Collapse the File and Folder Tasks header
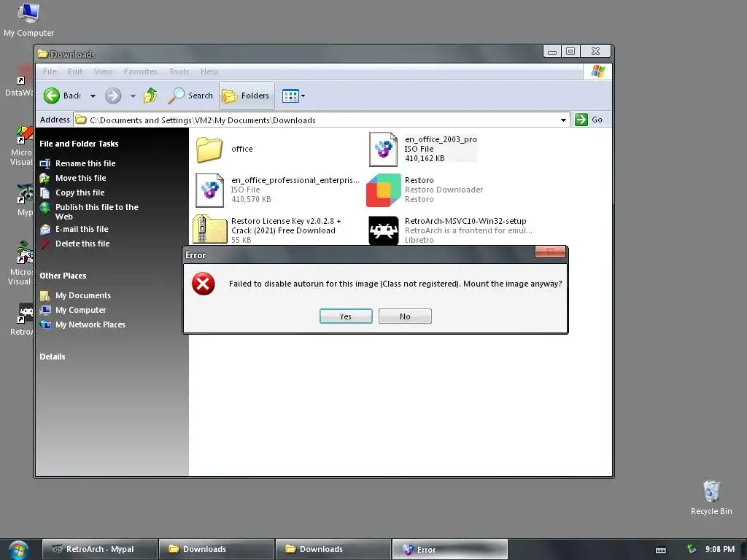Screen dimensions: 747x560 (x=79, y=144)
